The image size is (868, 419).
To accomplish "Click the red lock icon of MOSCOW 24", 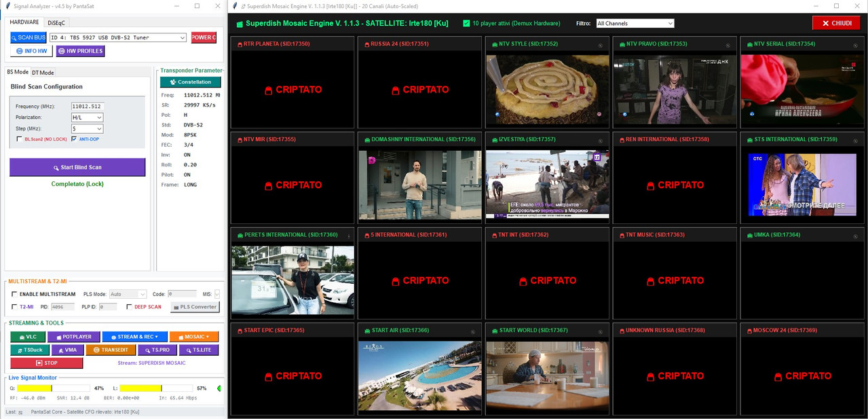I will click(749, 331).
